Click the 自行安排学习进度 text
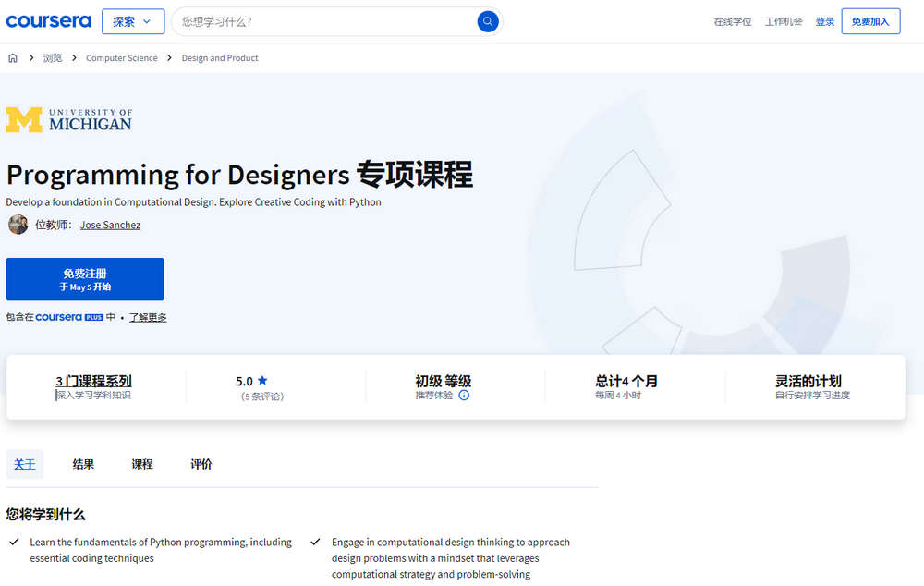This screenshot has width=924, height=586. click(812, 395)
